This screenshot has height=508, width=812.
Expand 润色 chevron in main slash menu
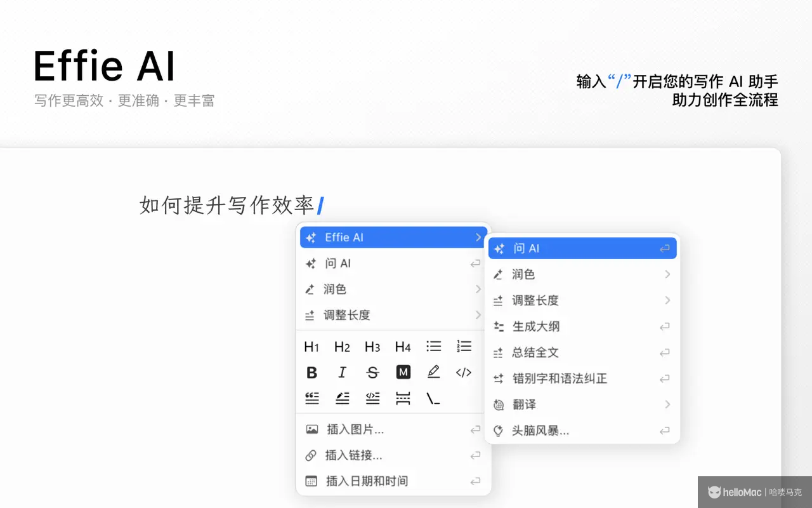tap(478, 289)
